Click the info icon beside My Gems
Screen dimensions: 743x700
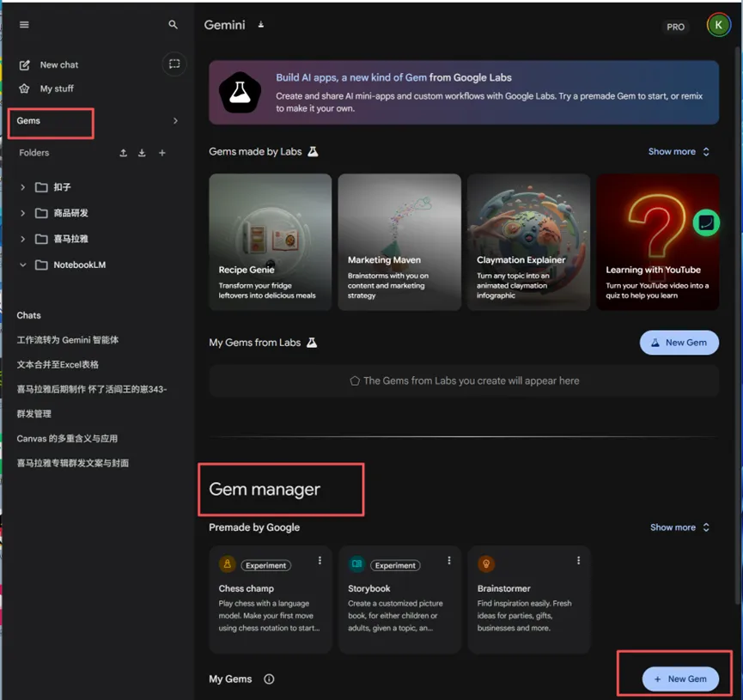(269, 679)
